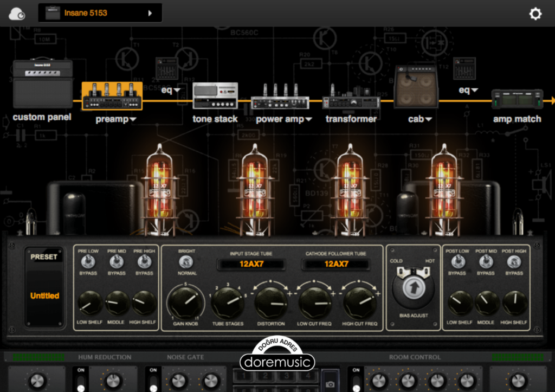The height and width of the screenshot is (392, 555).
Task: Click the INPUT STAGE TUBE 12AX7 selector
Action: (x=250, y=265)
